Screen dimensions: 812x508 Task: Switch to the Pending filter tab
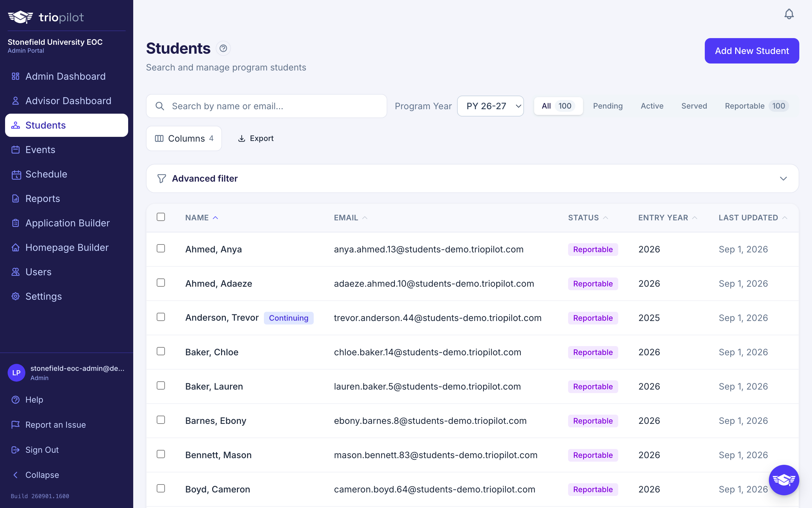pyautogui.click(x=608, y=106)
